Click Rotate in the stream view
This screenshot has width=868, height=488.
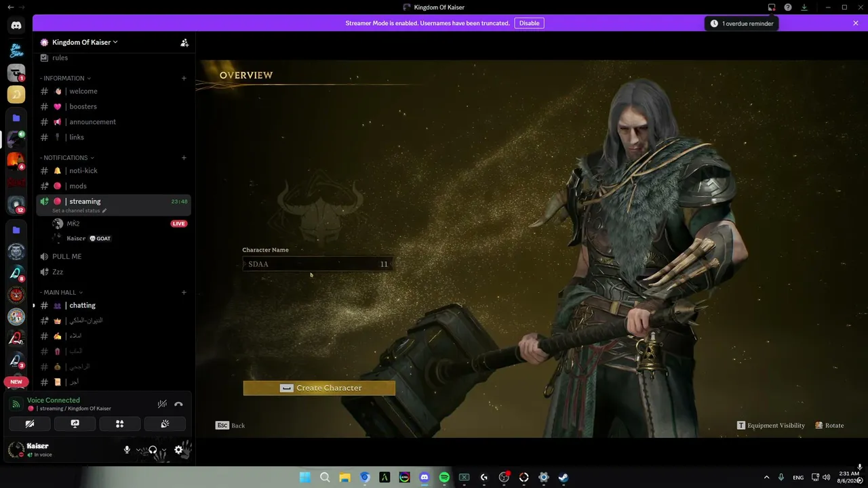click(829, 426)
